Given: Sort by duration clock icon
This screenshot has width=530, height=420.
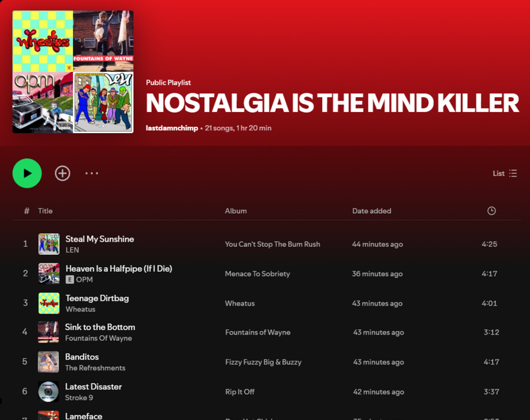Looking at the screenshot, I should [x=491, y=211].
